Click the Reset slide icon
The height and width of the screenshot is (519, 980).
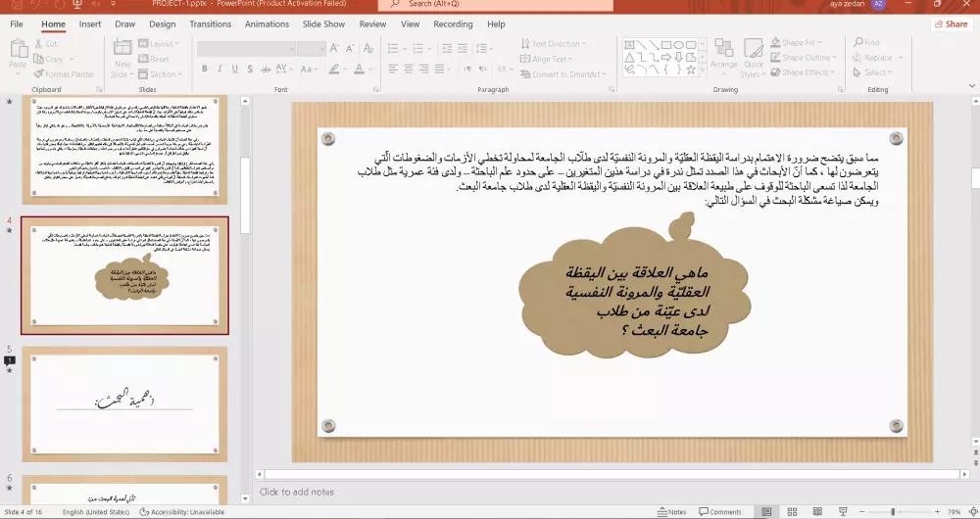143,59
